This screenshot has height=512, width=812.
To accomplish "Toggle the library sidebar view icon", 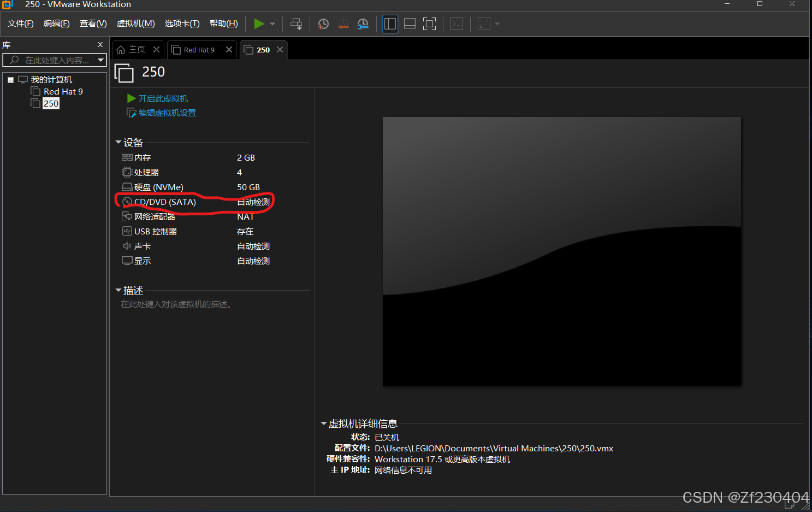I will click(390, 24).
